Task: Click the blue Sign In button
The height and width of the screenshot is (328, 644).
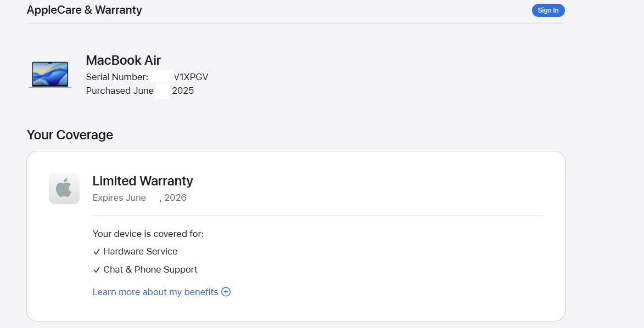Action: [548, 10]
